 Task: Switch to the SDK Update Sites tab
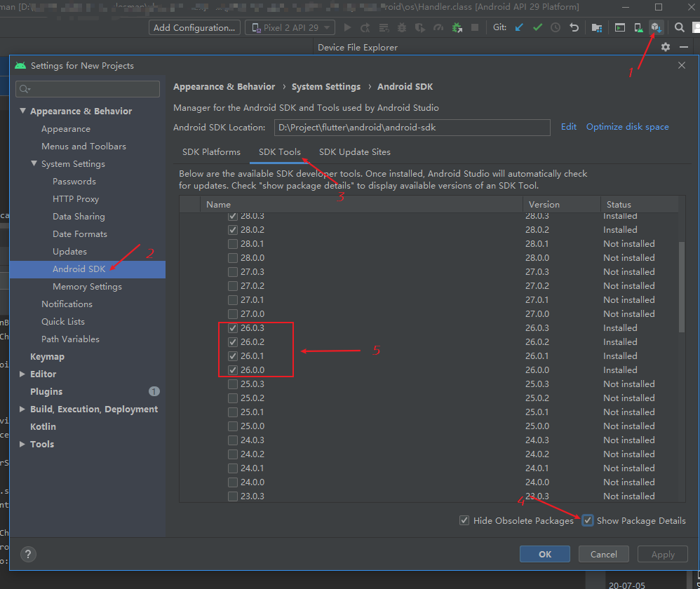pyautogui.click(x=354, y=152)
